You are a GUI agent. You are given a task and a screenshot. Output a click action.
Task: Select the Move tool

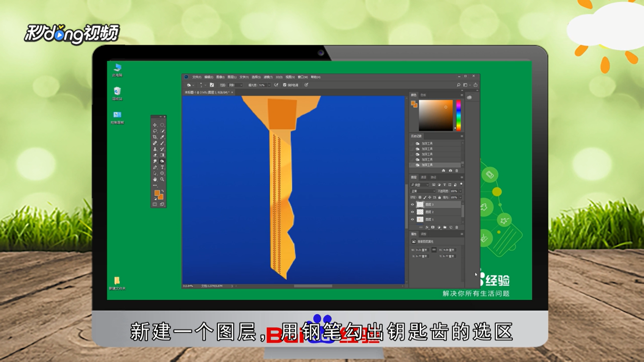pyautogui.click(x=155, y=125)
